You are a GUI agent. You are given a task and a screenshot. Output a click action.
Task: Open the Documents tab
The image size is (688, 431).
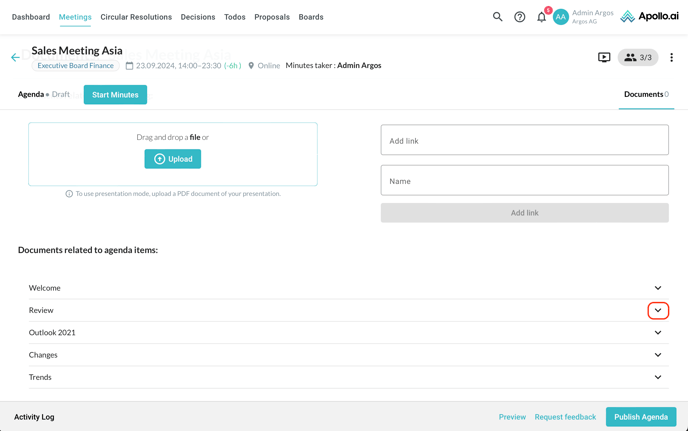tap(645, 94)
